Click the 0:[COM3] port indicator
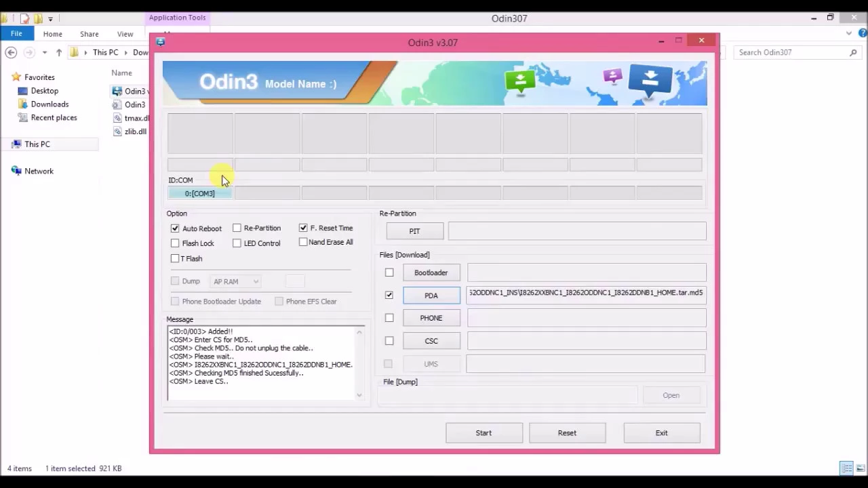Image resolution: width=868 pixels, height=488 pixels. [x=200, y=194]
